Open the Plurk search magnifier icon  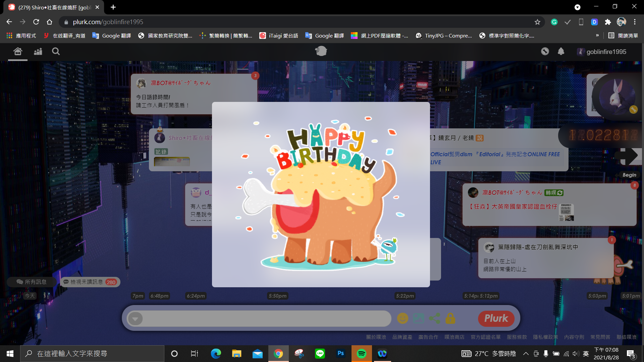56,51
